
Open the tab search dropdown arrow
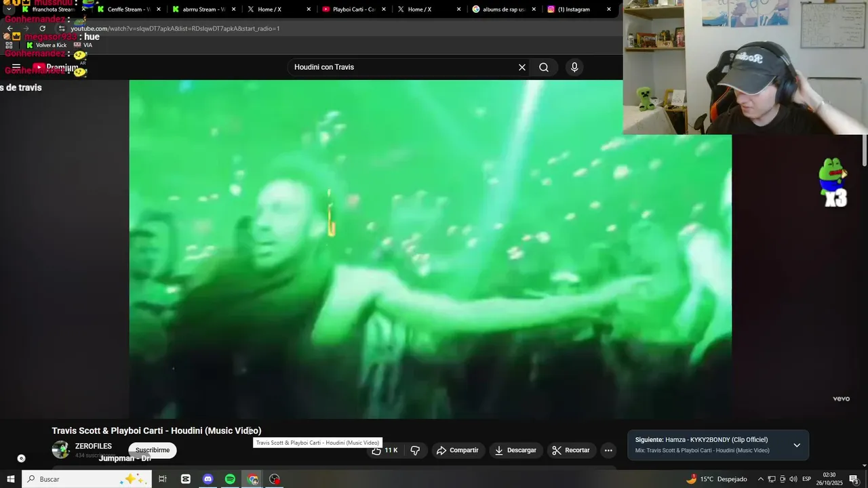coord(9,9)
